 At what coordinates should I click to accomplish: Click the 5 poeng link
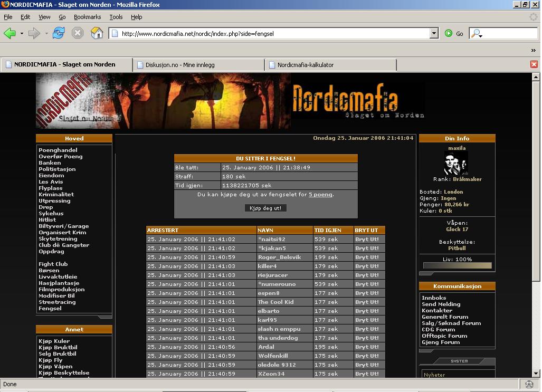coord(320,195)
